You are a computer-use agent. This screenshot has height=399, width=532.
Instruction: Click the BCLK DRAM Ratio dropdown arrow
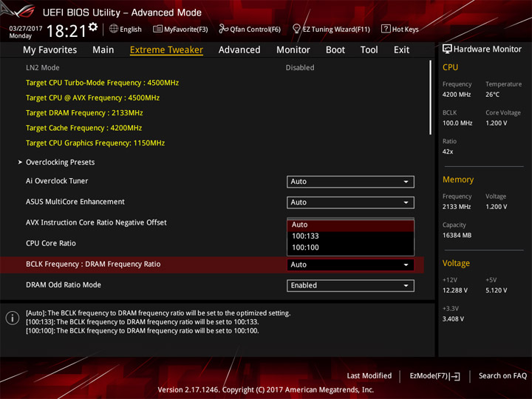click(x=406, y=265)
